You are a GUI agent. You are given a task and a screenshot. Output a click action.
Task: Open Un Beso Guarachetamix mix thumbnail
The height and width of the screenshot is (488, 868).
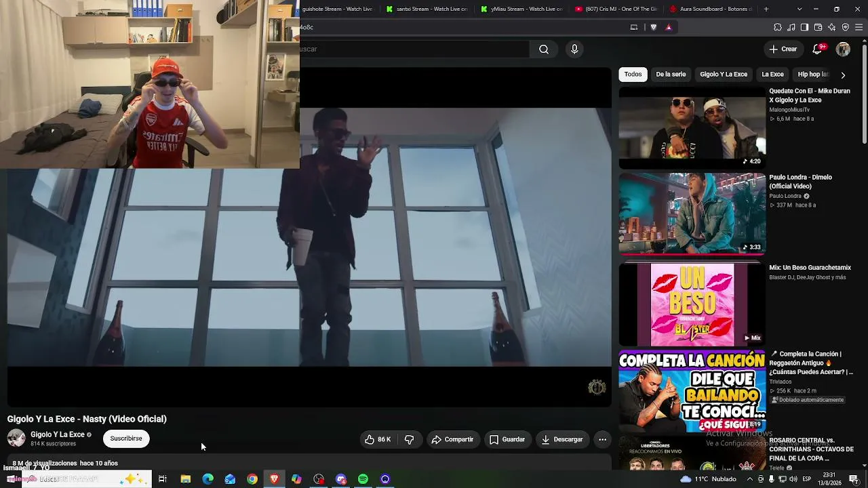click(x=692, y=304)
